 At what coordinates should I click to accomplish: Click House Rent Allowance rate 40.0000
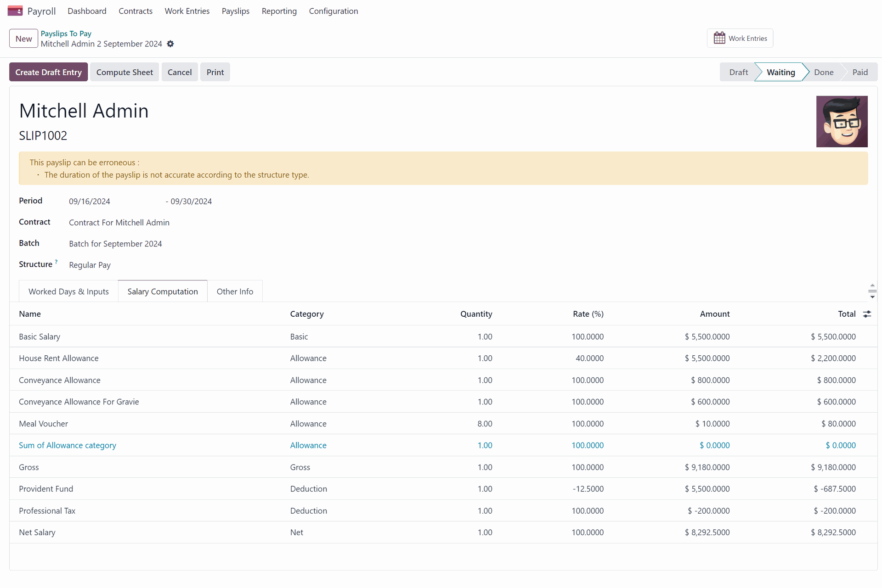pos(589,358)
